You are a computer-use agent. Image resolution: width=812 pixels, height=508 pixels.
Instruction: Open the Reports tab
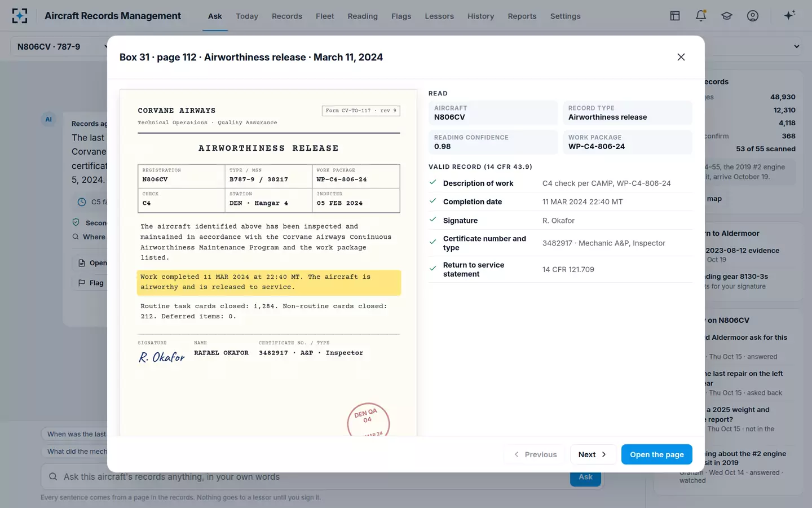pos(522,16)
